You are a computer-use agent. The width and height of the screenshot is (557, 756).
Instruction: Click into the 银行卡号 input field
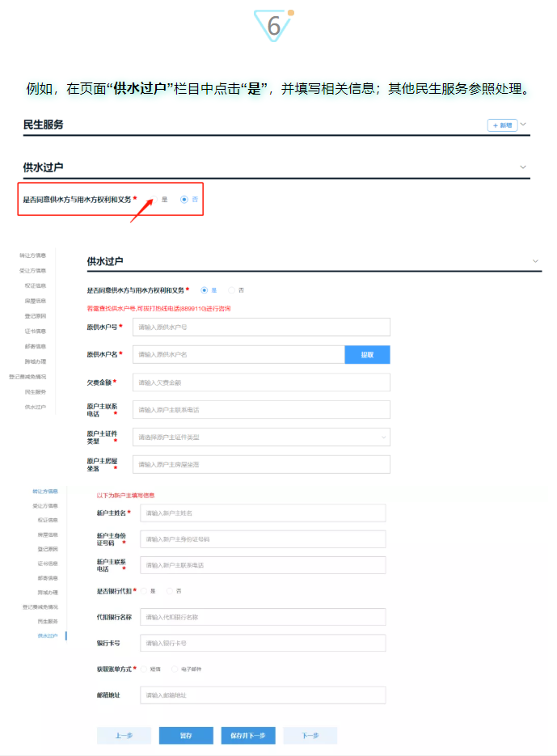(x=263, y=643)
